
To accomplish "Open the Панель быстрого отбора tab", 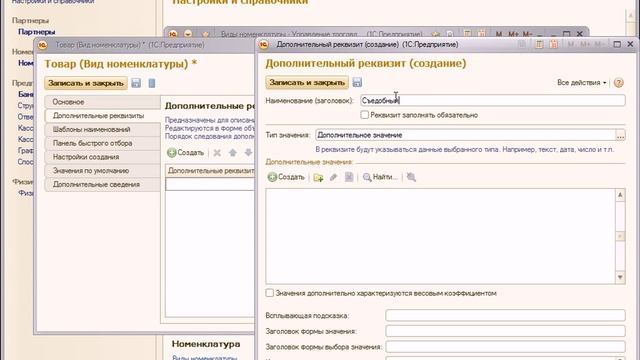I will pyautogui.click(x=102, y=143).
